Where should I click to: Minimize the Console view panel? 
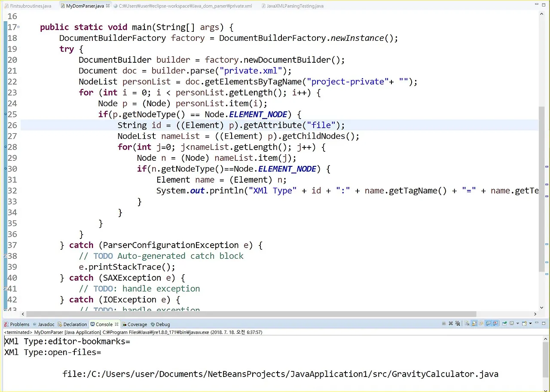pyautogui.click(x=537, y=323)
